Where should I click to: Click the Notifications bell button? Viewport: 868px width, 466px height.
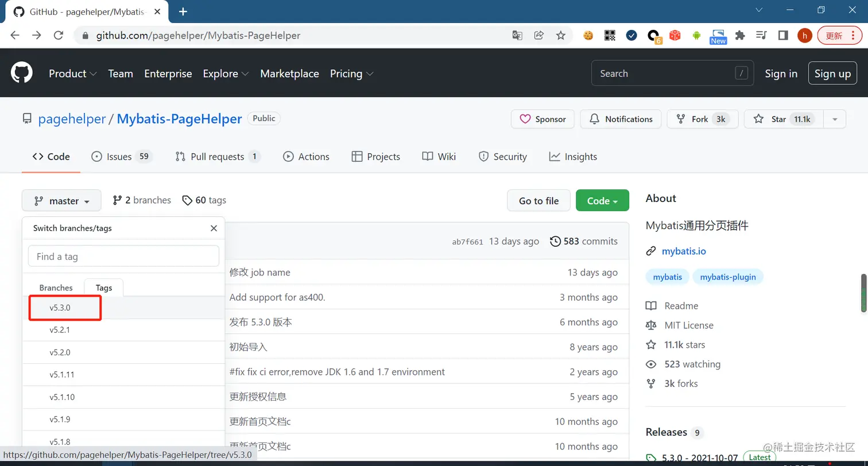pyautogui.click(x=621, y=119)
